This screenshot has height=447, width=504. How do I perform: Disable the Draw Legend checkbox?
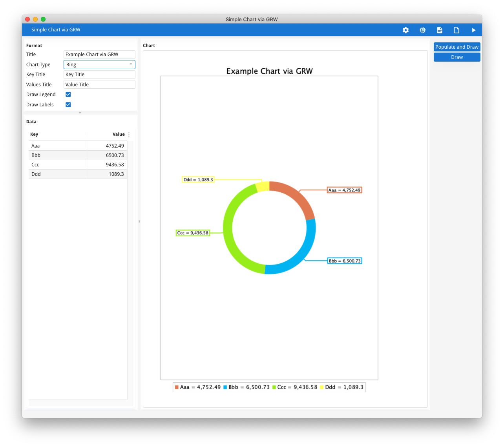click(68, 94)
